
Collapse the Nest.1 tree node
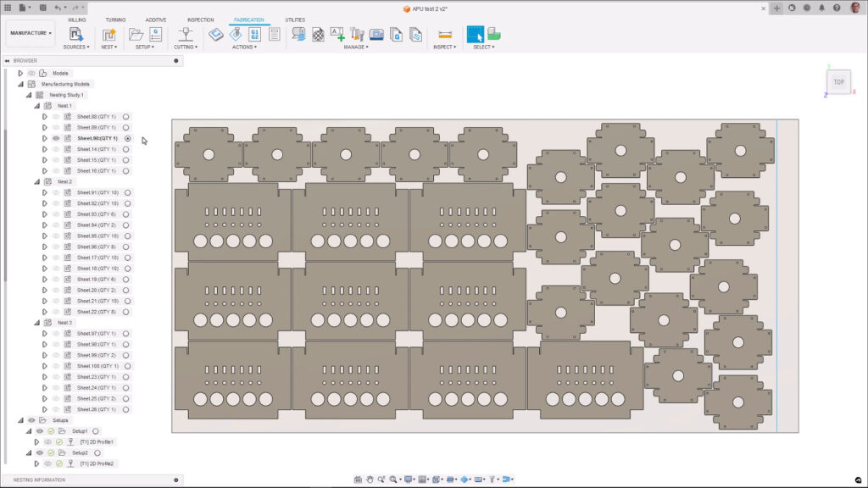pos(36,106)
